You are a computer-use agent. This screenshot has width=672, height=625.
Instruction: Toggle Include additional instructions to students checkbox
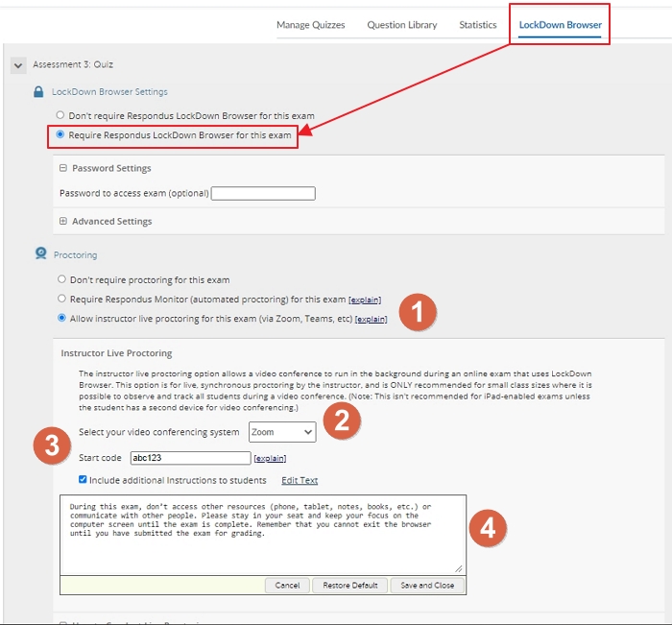tap(83, 479)
